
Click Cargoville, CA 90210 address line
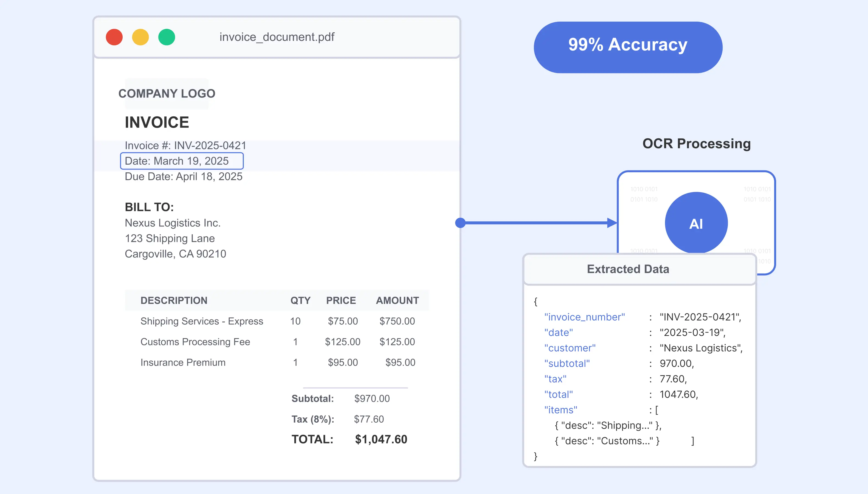point(175,254)
